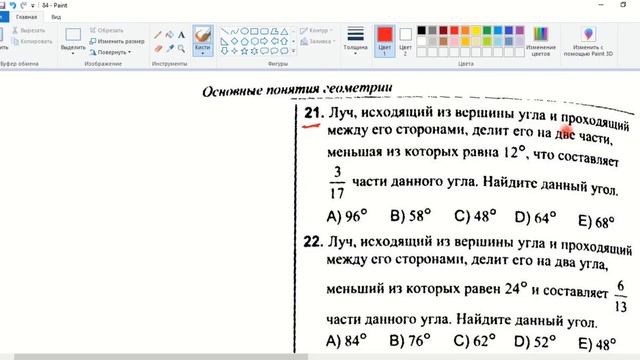This screenshot has height=360, width=640.
Task: Expand the shapes gallery more arrow
Action: (293, 51)
